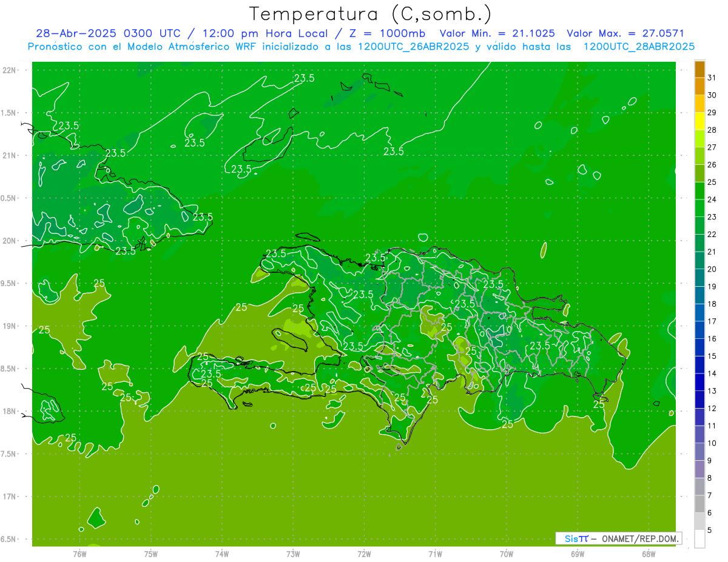Click the "17N" latitude axis label
The width and height of the screenshot is (728, 562).
coord(10,497)
